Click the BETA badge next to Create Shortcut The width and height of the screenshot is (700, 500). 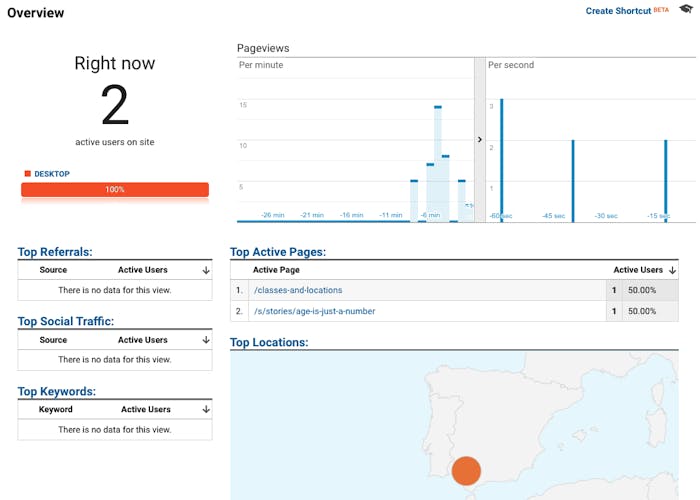(x=661, y=9)
